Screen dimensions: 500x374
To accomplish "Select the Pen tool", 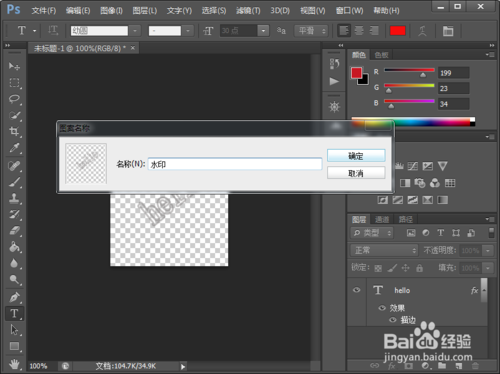I will click(14, 297).
